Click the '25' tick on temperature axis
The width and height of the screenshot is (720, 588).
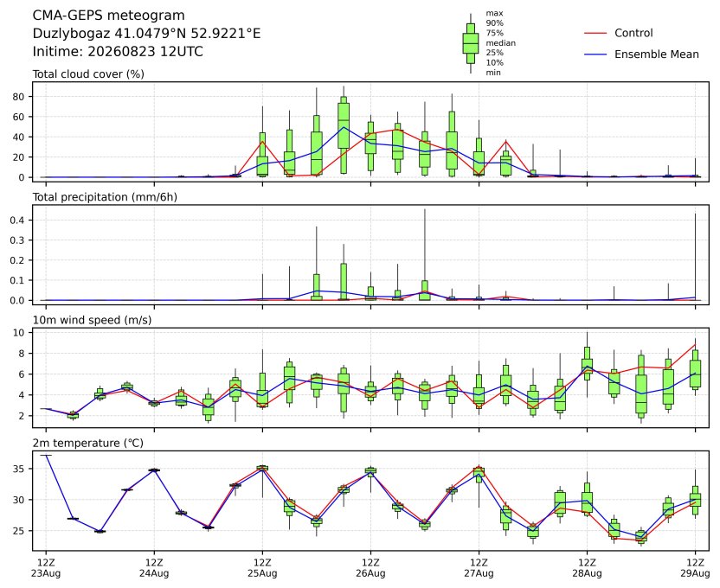[x=19, y=531]
